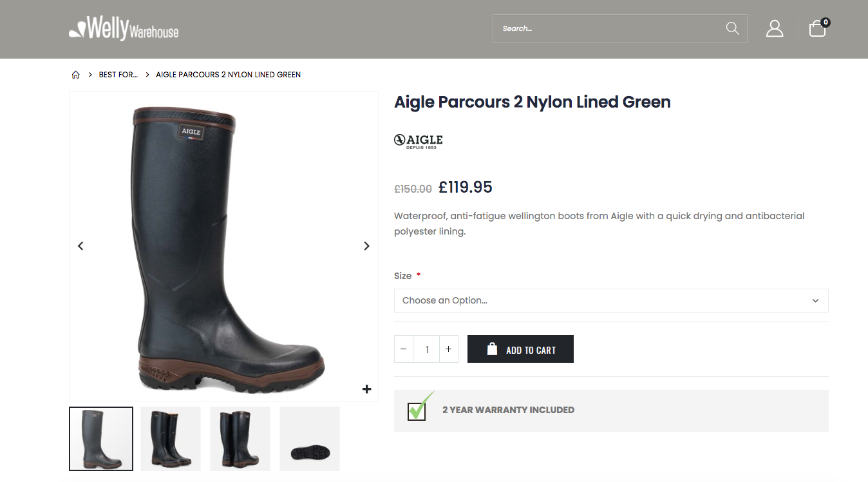This screenshot has height=482, width=868.
Task: Show previous product image arrow
Action: [80, 246]
